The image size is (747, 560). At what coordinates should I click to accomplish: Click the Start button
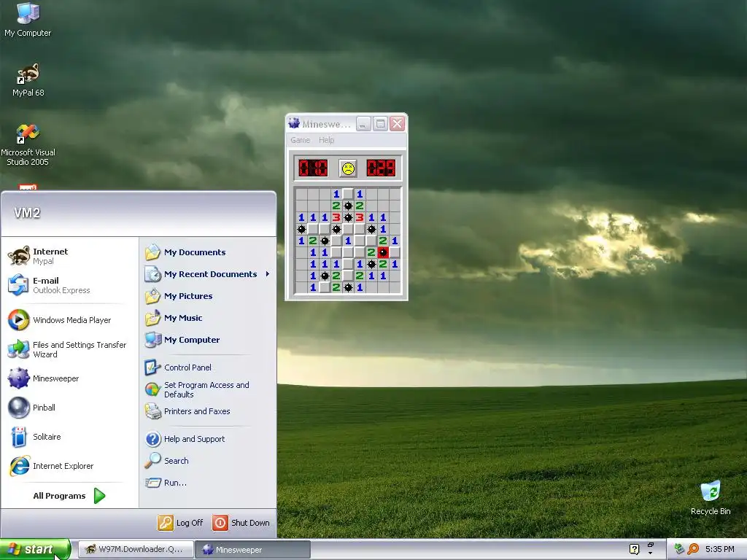point(35,549)
